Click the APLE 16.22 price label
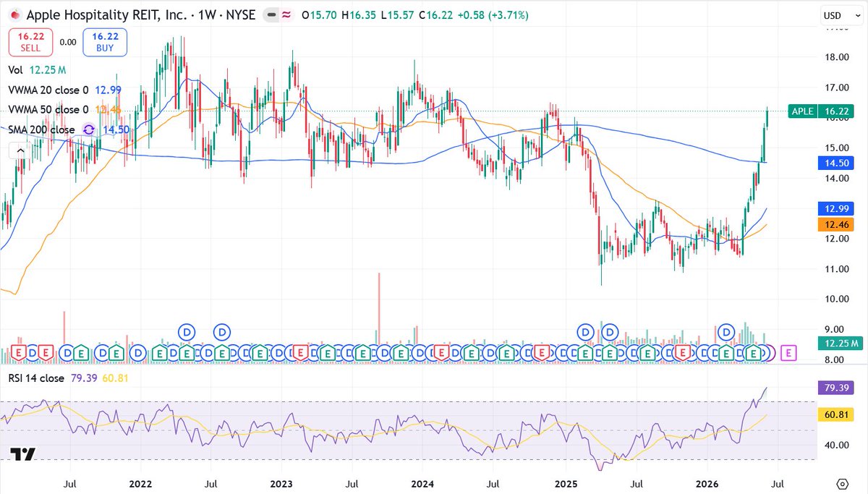 coord(822,111)
